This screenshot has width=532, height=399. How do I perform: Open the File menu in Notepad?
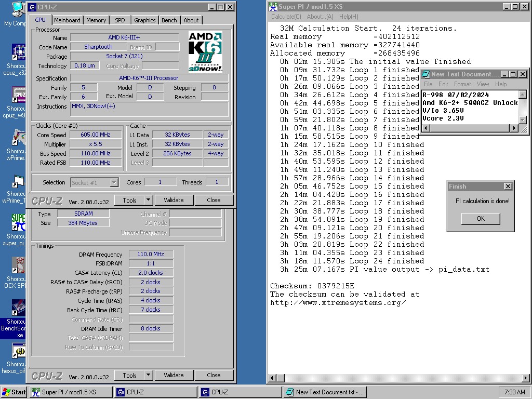tap(428, 84)
